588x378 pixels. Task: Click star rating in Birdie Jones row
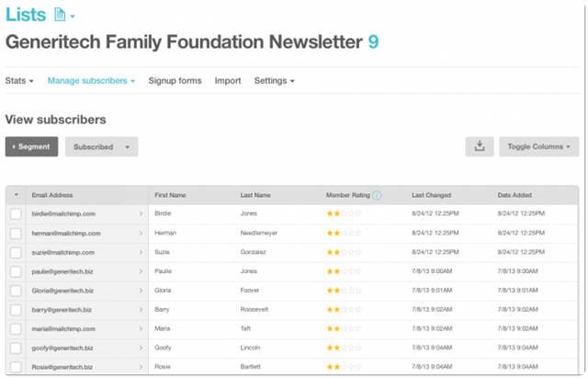344,213
